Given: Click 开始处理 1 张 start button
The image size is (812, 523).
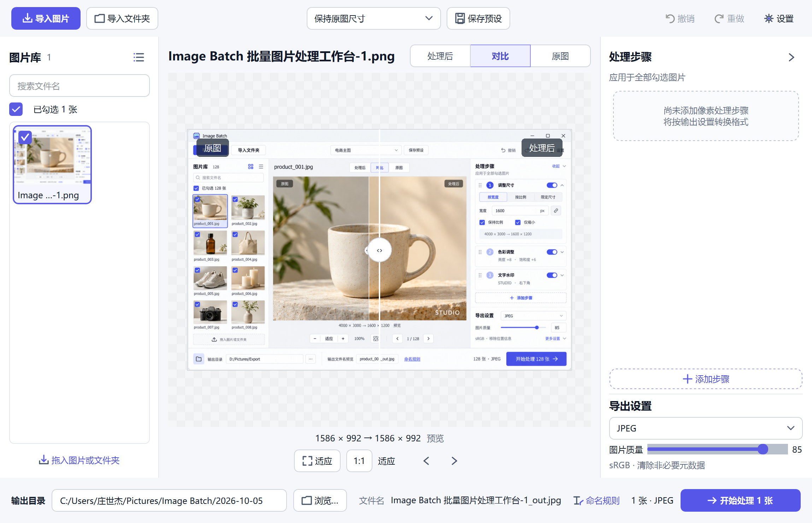Looking at the screenshot, I should click(740, 500).
